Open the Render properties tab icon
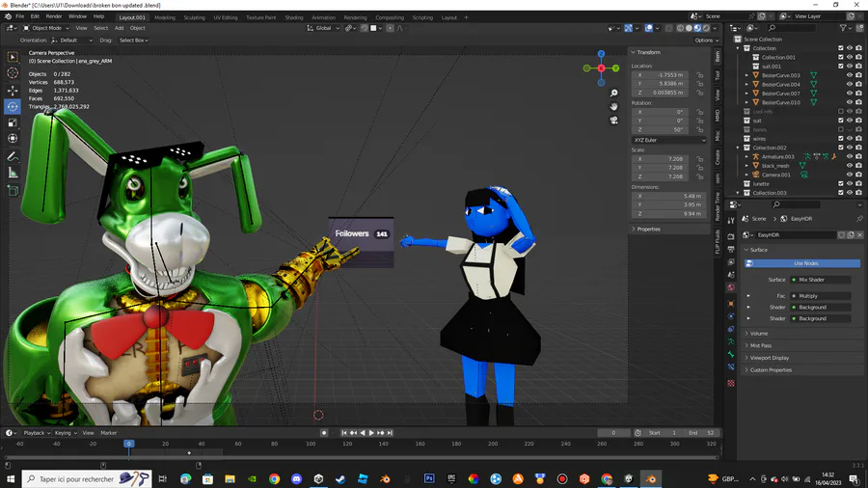 [731, 236]
